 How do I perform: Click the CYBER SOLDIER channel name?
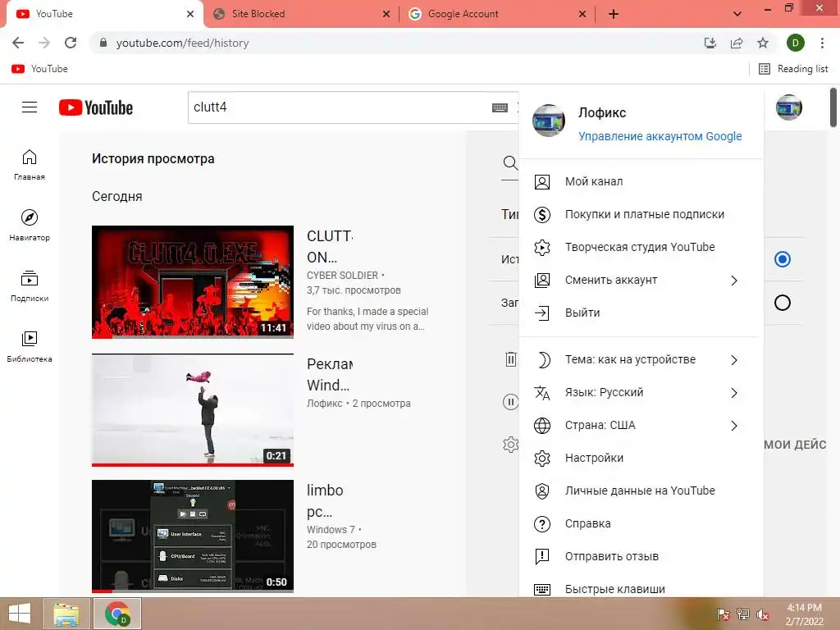tap(342, 276)
